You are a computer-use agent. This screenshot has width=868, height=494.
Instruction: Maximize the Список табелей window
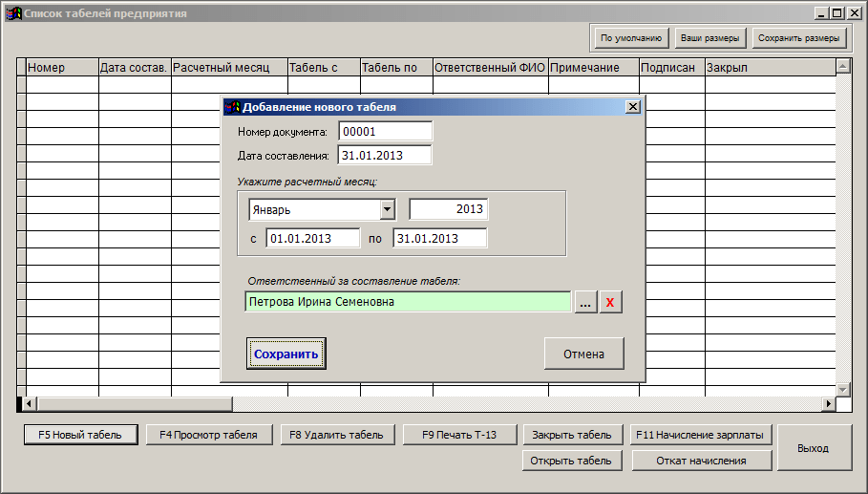click(837, 13)
